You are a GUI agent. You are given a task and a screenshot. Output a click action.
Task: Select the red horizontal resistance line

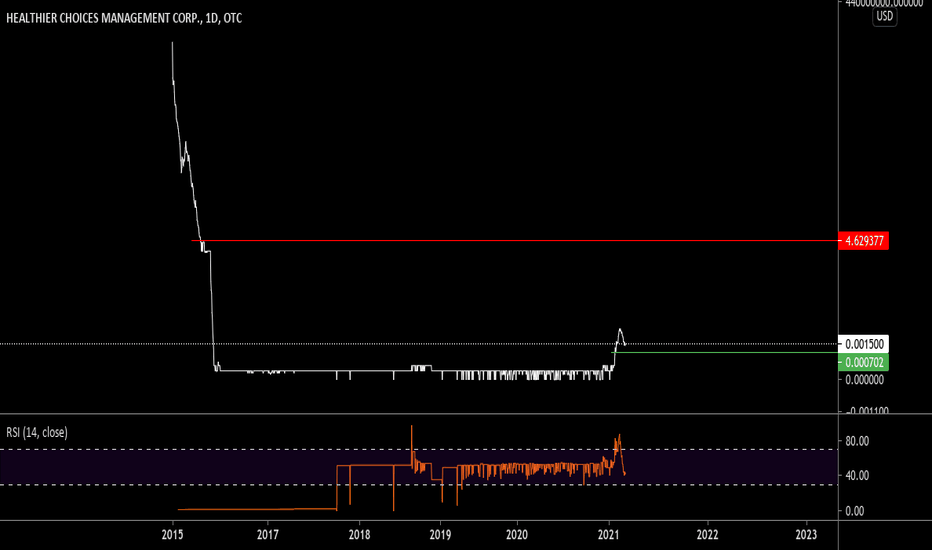pyautogui.click(x=515, y=241)
